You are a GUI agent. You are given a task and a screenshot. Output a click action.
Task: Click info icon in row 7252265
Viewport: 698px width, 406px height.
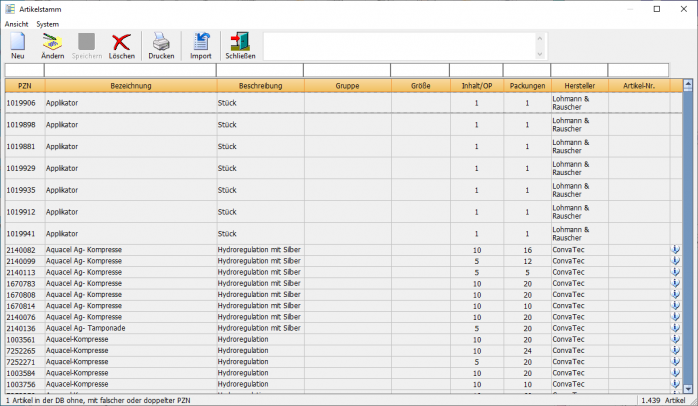click(675, 350)
